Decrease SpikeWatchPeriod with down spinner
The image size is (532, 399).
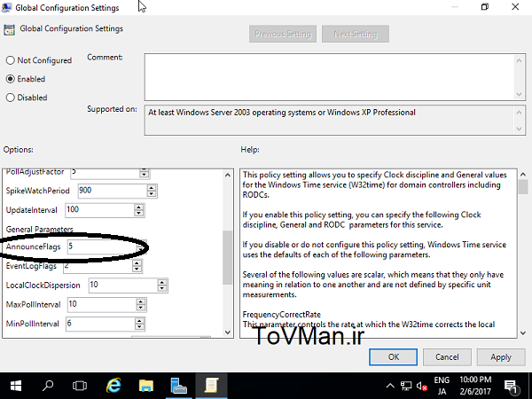[152, 193]
